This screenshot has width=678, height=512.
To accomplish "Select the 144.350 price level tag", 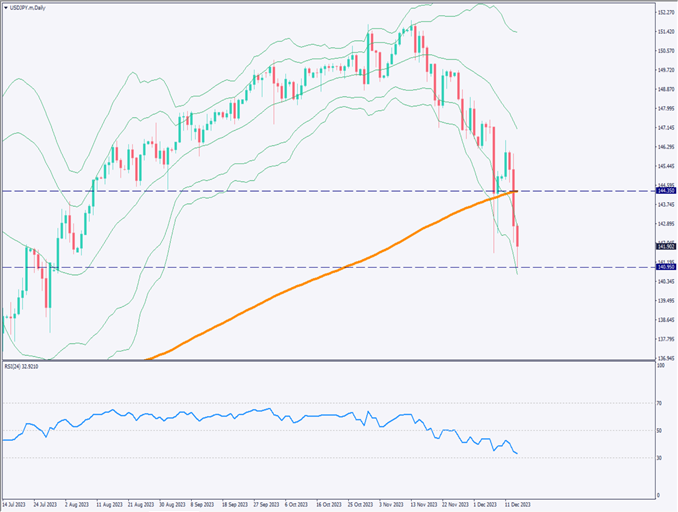I will pos(664,188).
